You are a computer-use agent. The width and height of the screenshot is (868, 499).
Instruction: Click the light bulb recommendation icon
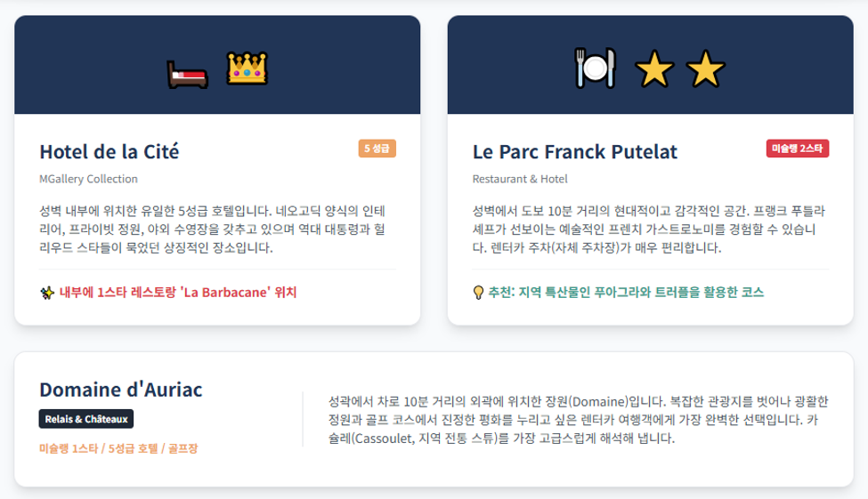tap(478, 293)
